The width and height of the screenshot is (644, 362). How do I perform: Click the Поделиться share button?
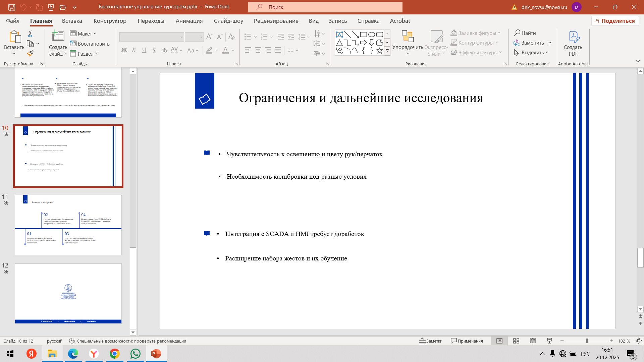click(x=615, y=21)
